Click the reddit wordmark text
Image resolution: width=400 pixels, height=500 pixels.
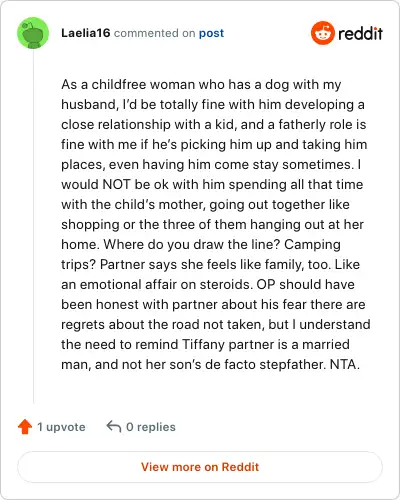pyautogui.click(x=360, y=33)
